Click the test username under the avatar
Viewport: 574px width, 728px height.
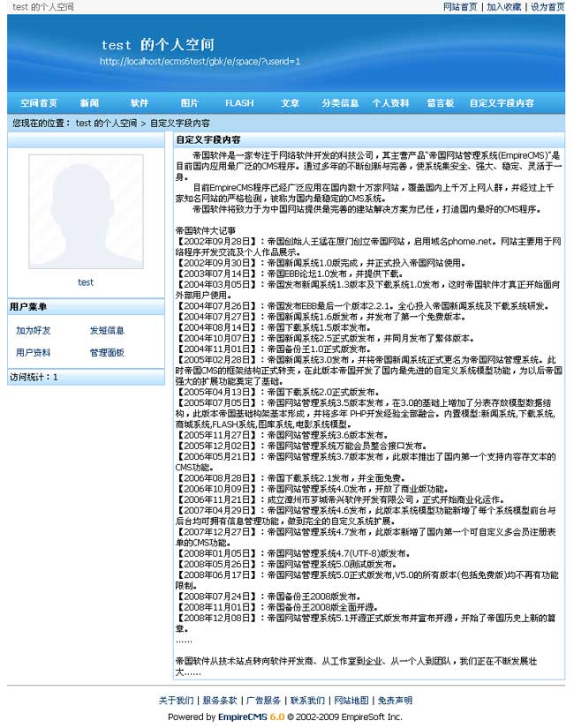[86, 282]
